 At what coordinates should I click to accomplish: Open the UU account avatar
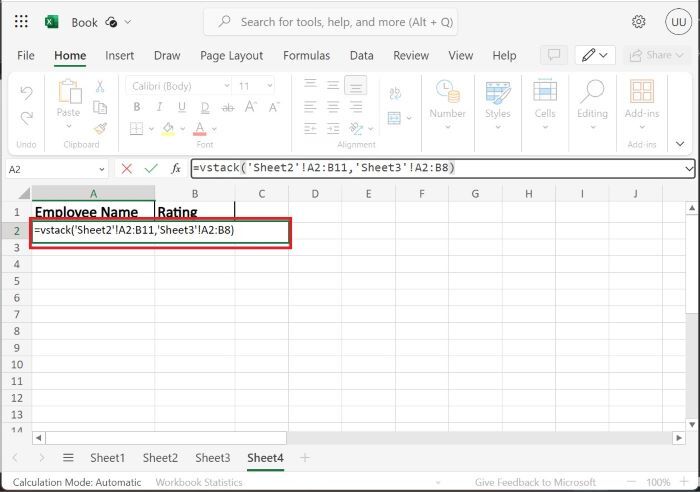click(x=678, y=22)
